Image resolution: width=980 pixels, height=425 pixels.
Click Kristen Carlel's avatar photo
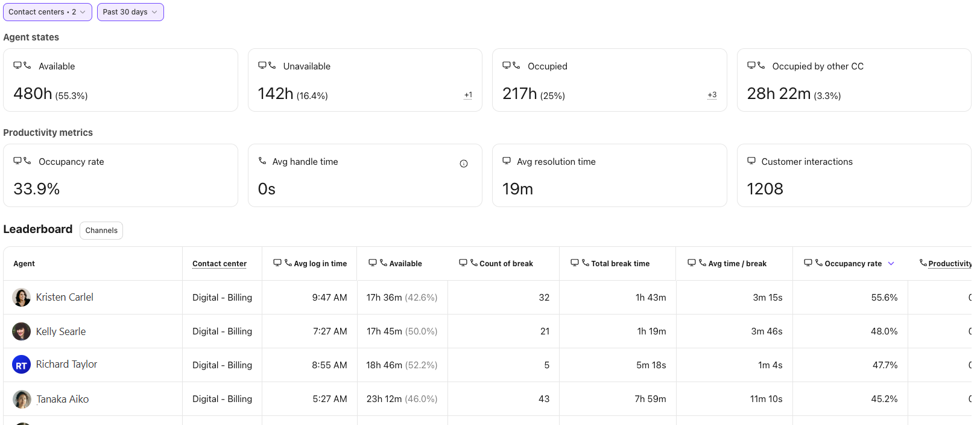(x=22, y=298)
